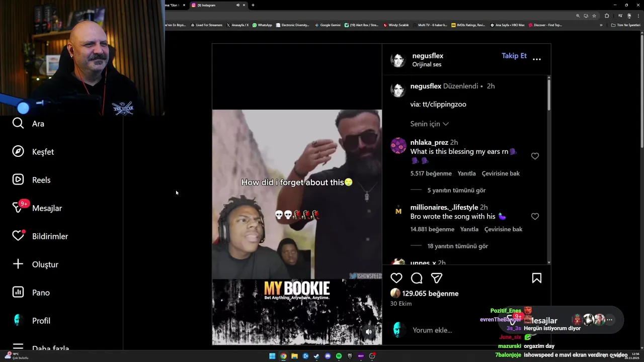
Task: View 5.517 beğenme likes list
Action: pos(431,173)
